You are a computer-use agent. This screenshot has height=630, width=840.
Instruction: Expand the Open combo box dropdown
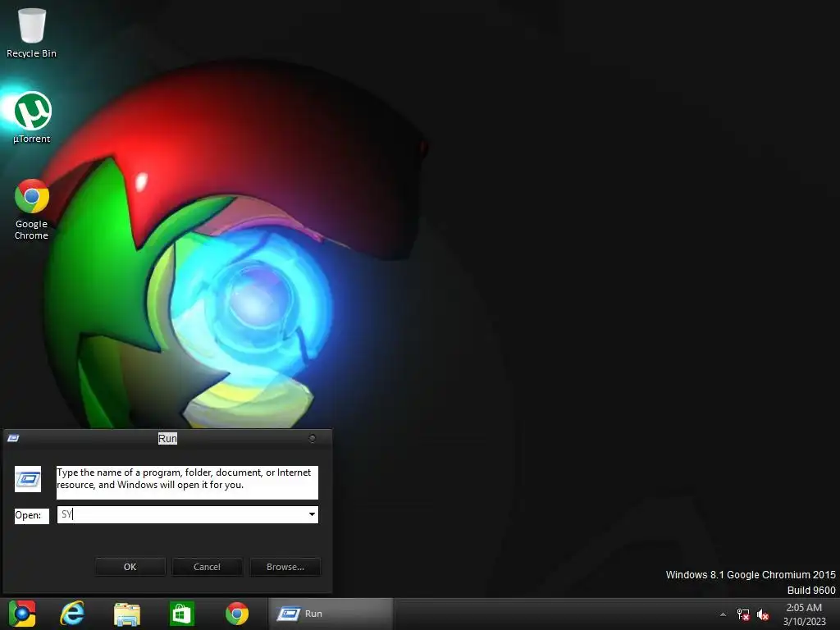tap(312, 514)
